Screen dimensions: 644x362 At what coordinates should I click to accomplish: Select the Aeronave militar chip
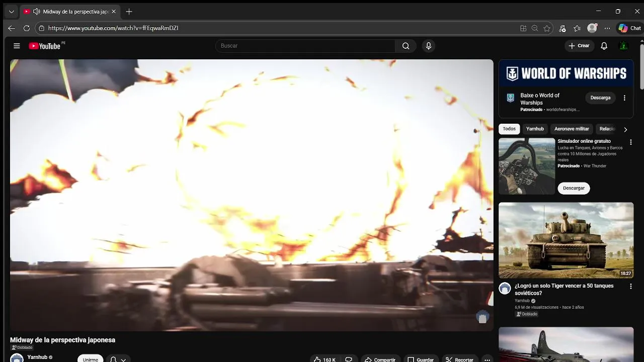[x=572, y=129]
